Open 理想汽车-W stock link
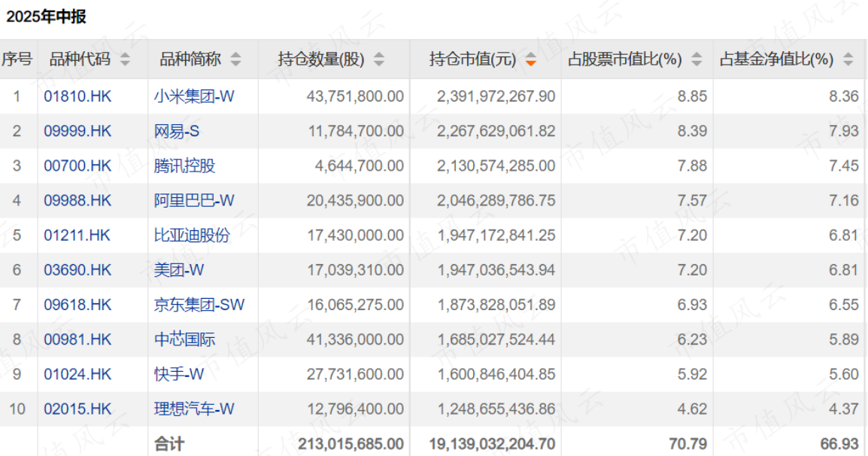This screenshot has width=868, height=456. click(194, 409)
